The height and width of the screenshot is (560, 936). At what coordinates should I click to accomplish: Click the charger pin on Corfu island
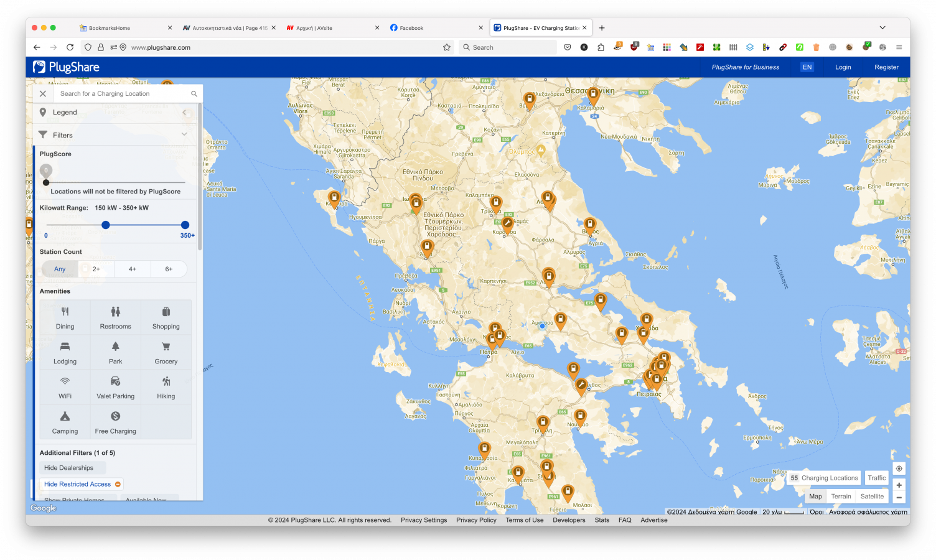pyautogui.click(x=334, y=200)
